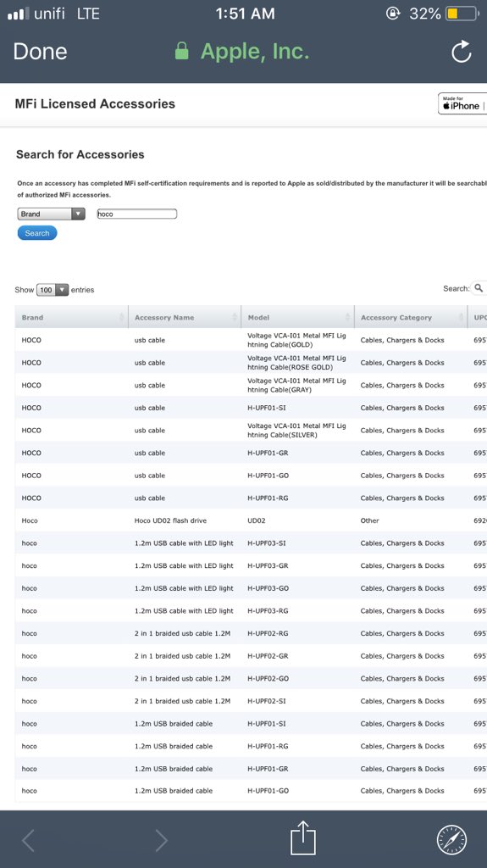The height and width of the screenshot is (868, 487).
Task: Sort table by Model column header
Action: pyautogui.click(x=298, y=317)
